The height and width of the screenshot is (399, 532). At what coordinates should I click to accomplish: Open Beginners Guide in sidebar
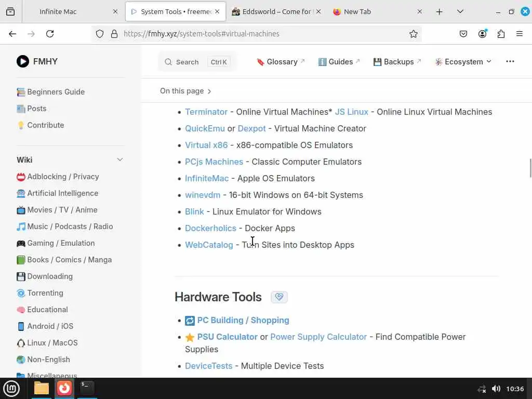50,92
